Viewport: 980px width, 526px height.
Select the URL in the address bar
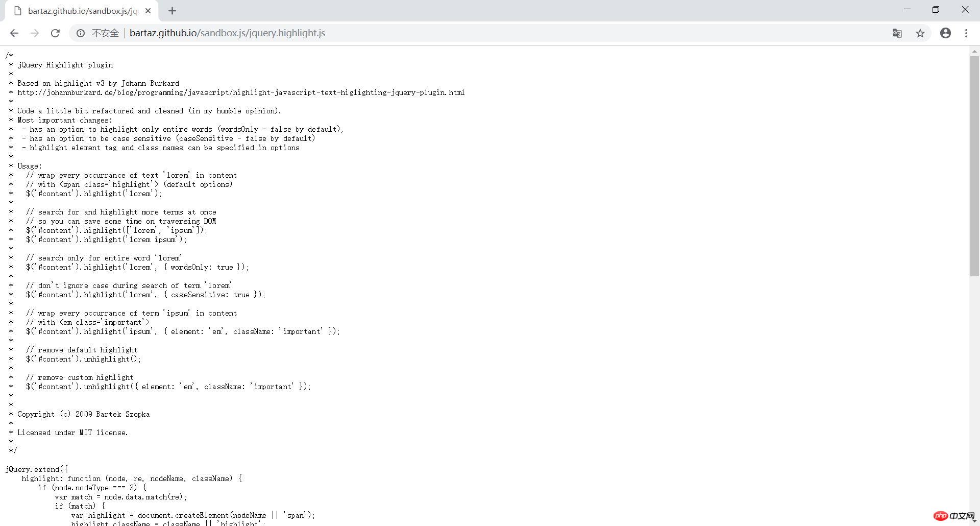[x=227, y=33]
